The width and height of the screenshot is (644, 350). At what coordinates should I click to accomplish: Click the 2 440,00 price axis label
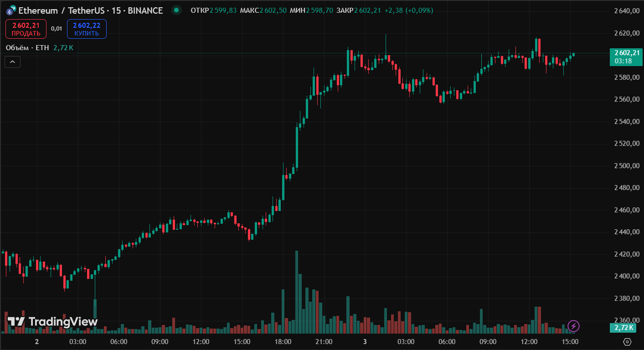coord(627,232)
